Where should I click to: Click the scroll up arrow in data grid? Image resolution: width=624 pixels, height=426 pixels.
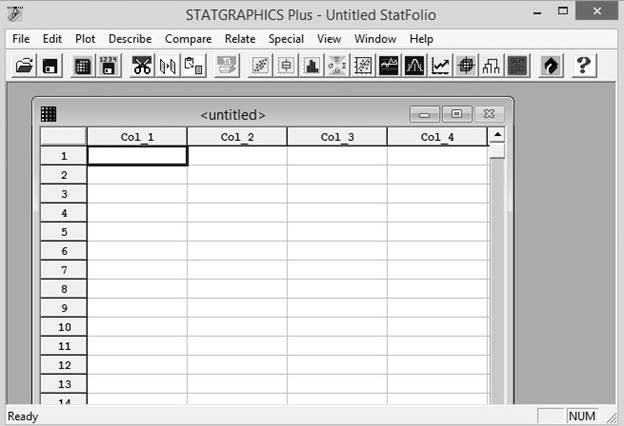point(497,135)
